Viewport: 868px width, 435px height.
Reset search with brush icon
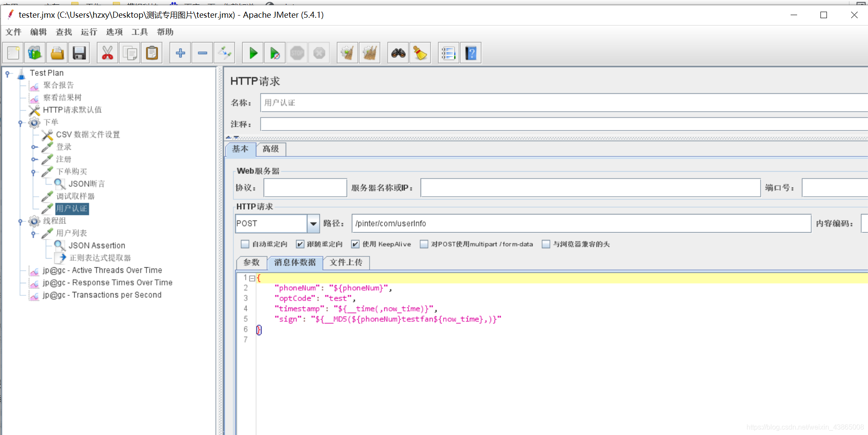(x=420, y=53)
